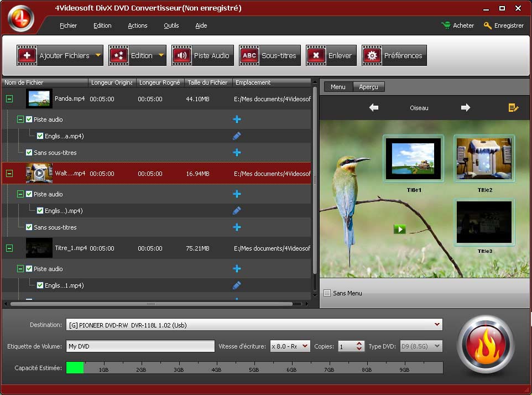Click the ABC Sous-titres icon
This screenshot has width=532, height=395.
coord(249,55)
